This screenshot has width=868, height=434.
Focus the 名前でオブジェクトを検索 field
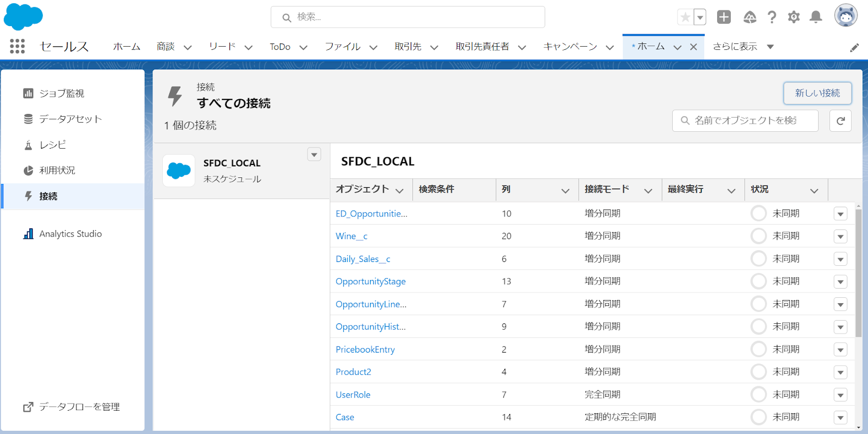(745, 120)
